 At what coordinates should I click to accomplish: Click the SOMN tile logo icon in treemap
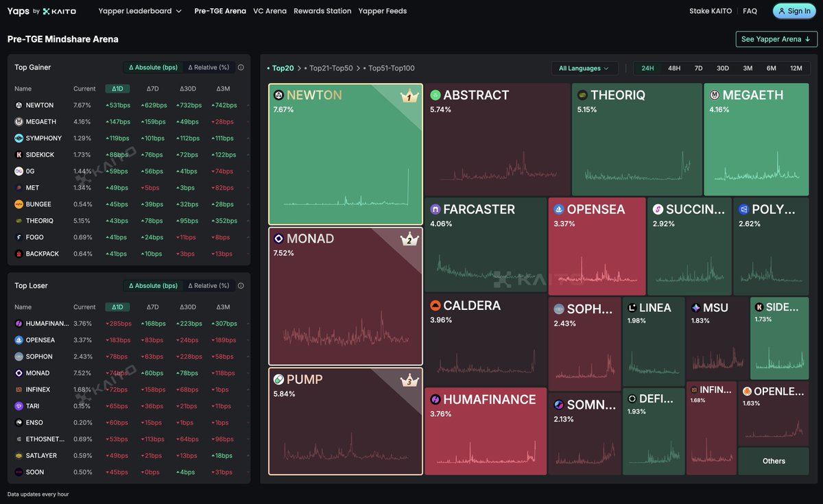(559, 405)
